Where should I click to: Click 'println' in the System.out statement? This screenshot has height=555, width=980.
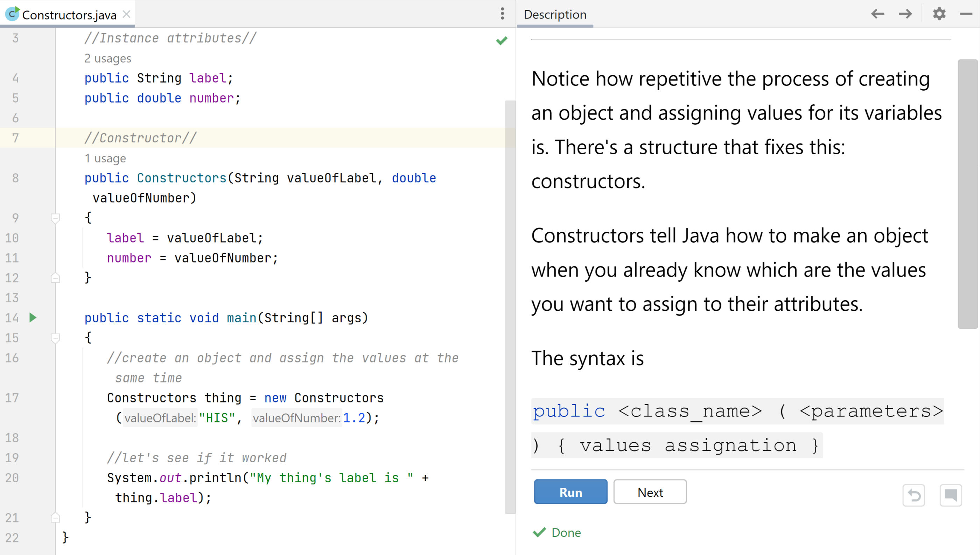point(215,478)
